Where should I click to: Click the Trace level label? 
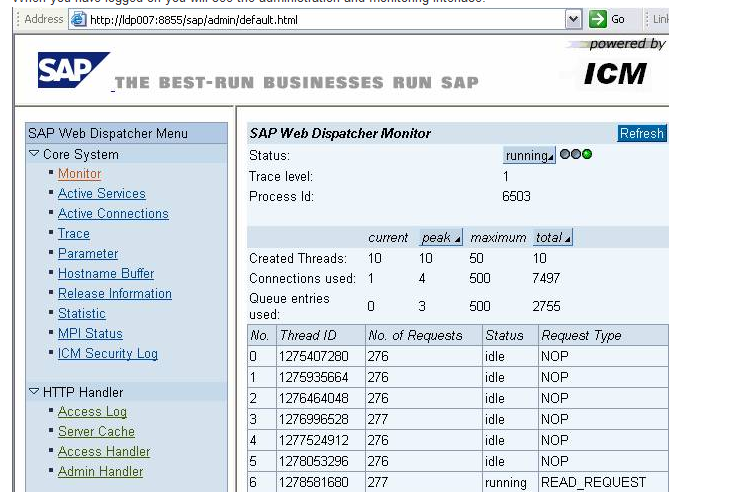tap(281, 177)
